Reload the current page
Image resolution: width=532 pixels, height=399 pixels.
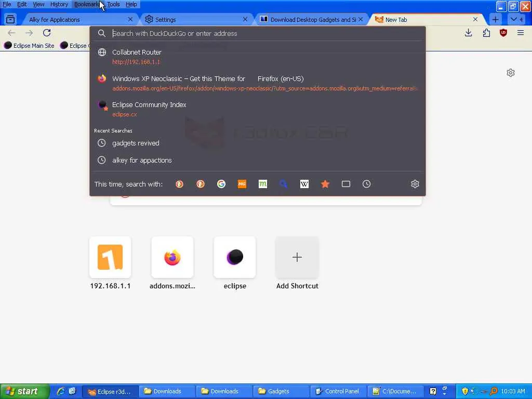click(x=47, y=33)
